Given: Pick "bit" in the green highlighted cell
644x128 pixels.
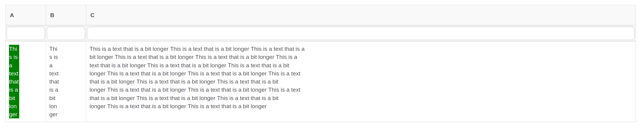Looking at the screenshot, I should coord(12,98).
